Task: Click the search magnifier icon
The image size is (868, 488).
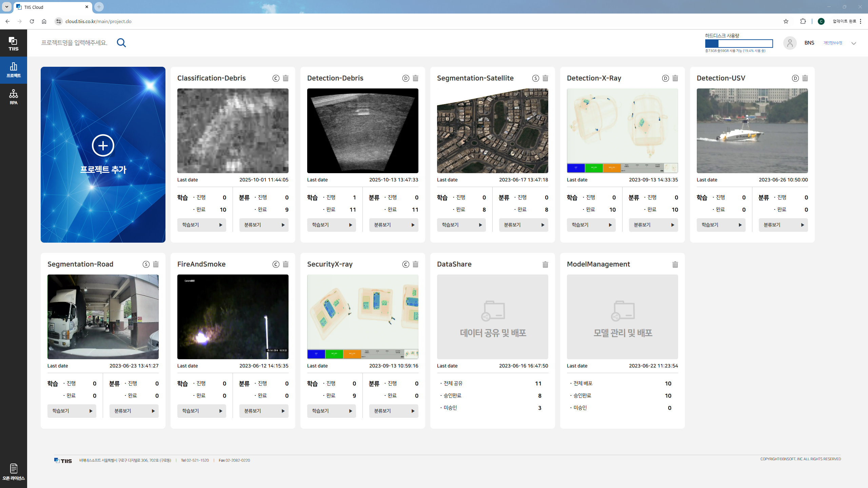Action: 121,43
